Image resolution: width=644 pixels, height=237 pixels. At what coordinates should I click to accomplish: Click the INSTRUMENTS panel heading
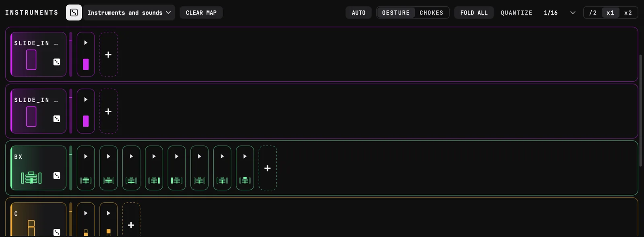[x=32, y=12]
